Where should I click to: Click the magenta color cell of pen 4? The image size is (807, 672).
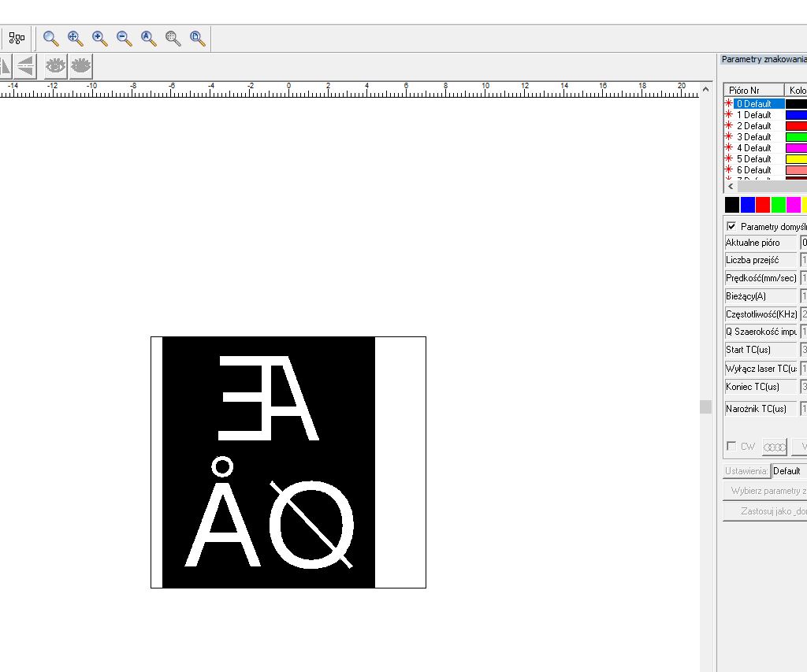[x=796, y=148]
